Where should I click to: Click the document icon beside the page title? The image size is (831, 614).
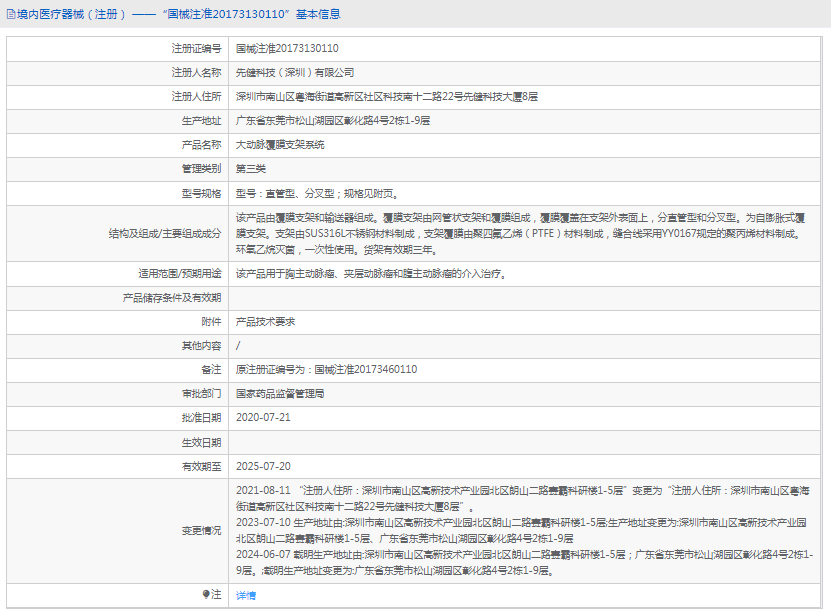(11, 14)
